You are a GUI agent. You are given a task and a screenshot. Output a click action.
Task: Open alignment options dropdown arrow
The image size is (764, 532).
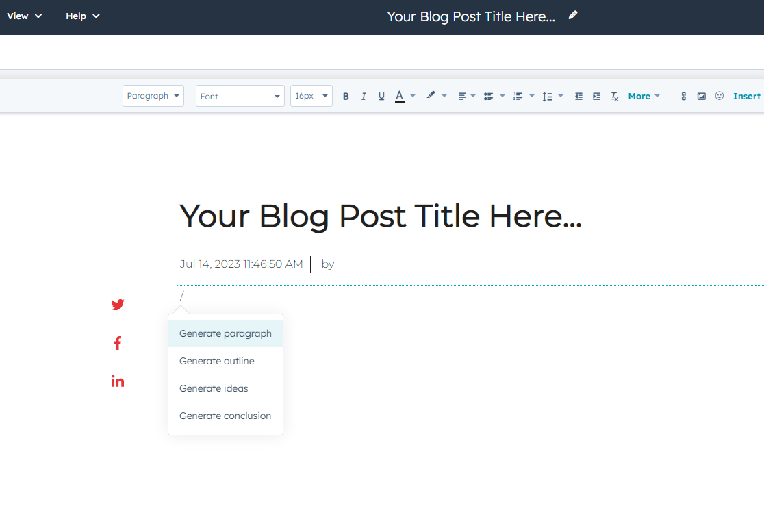472,96
